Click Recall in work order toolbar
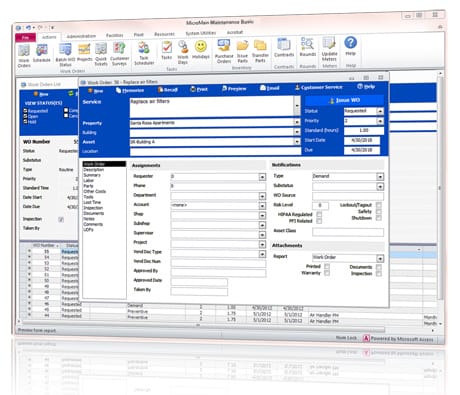Screen dimensions: 460x395 point(168,90)
